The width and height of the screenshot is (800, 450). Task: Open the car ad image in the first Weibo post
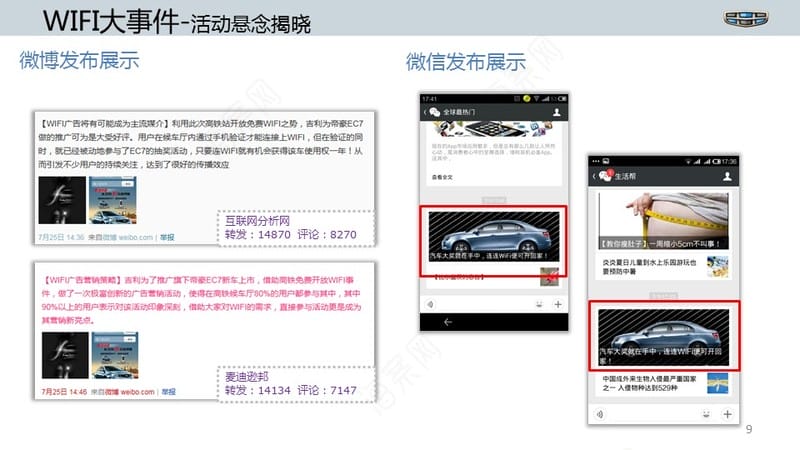tap(113, 200)
